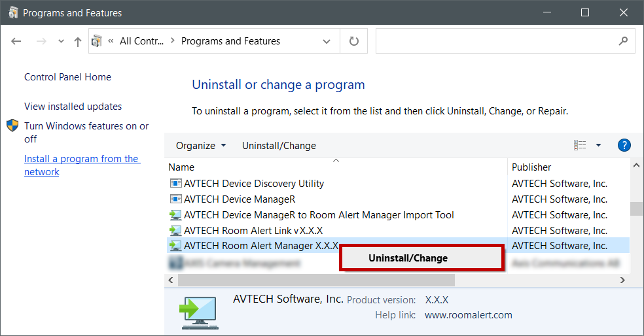
Task: Open Install a program from the network
Action: tap(82, 165)
